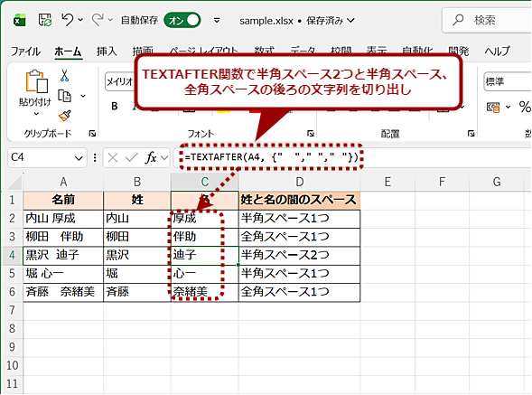This screenshot has width=532, height=395.
Task: Click the Save icon in title bar
Action: [45, 20]
